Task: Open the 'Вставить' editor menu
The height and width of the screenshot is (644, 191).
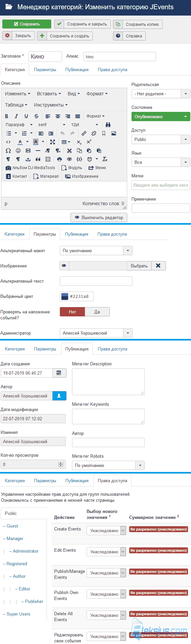Action: [x=49, y=94]
